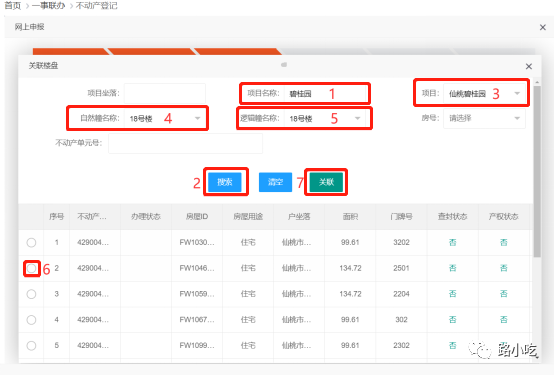Click 查封状态 否 in row 1
This screenshot has height=375, width=554.
pyautogui.click(x=453, y=242)
